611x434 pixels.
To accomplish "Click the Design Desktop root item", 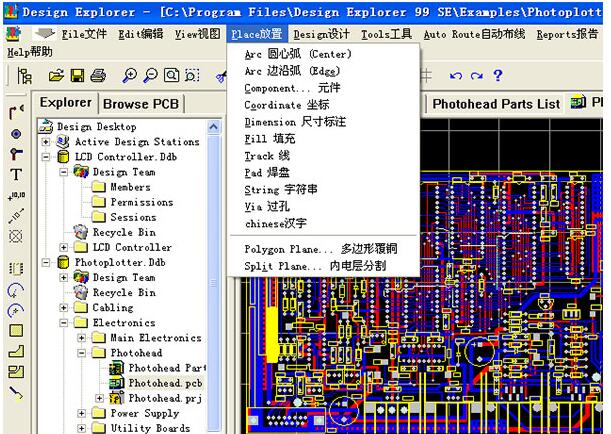I will click(x=97, y=127).
